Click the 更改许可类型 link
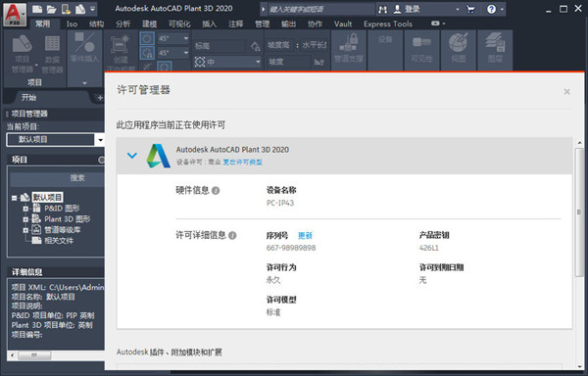The width and height of the screenshot is (588, 376). [243, 163]
